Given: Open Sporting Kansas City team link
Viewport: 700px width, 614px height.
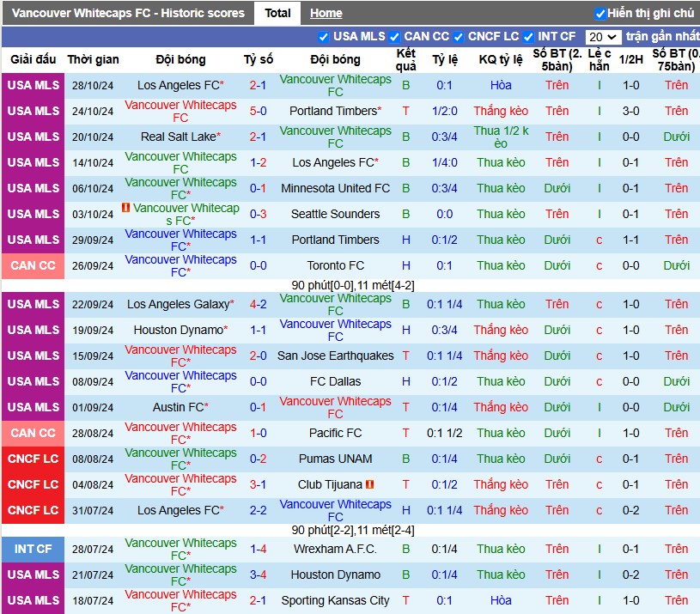Looking at the screenshot, I should coord(335,600).
